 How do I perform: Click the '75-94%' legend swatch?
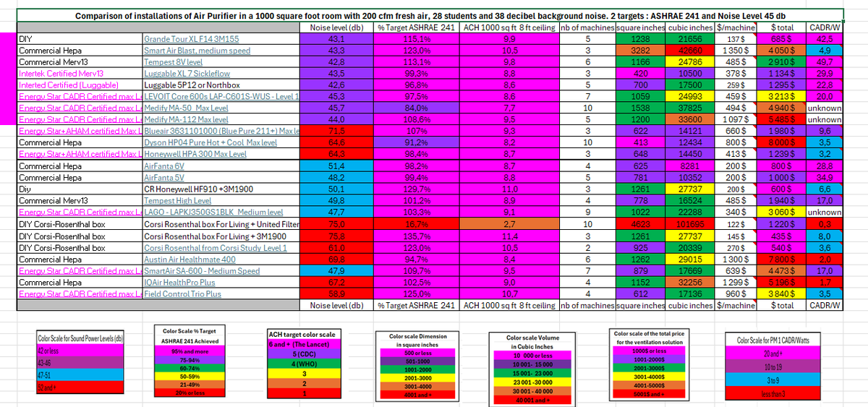190,359
